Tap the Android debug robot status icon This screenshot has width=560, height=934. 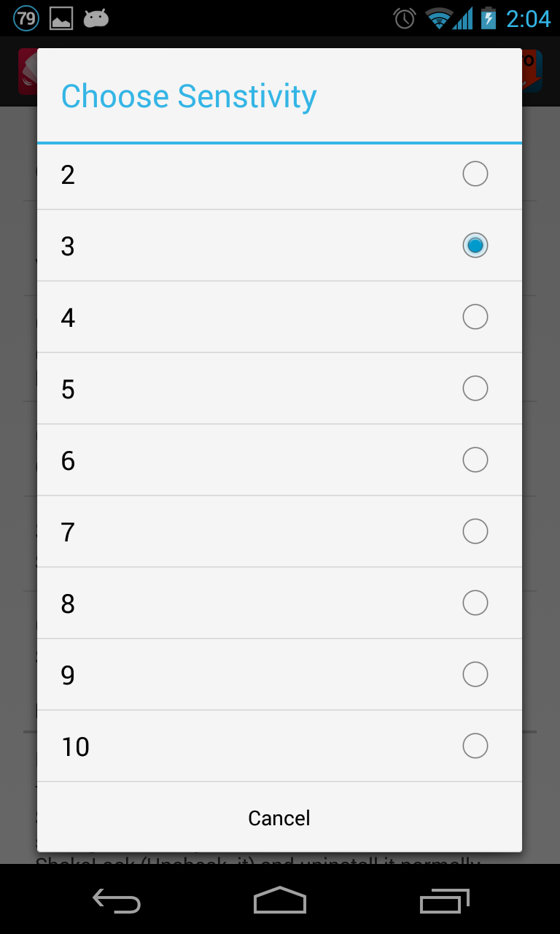[96, 18]
